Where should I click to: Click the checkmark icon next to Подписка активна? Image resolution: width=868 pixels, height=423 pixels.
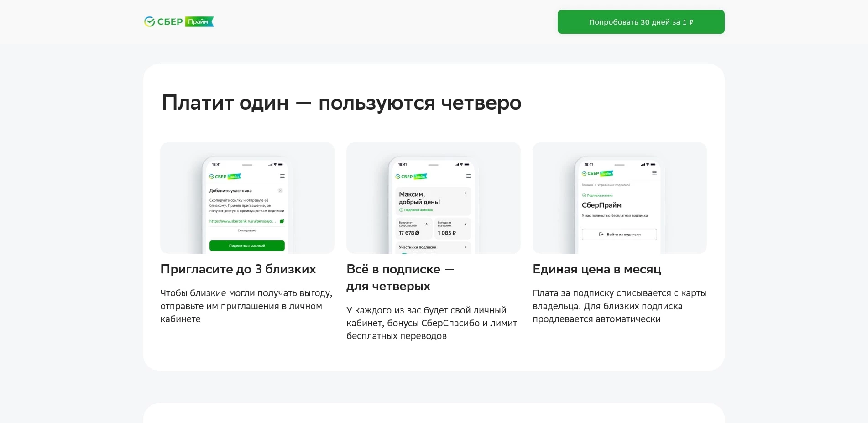pos(401,210)
